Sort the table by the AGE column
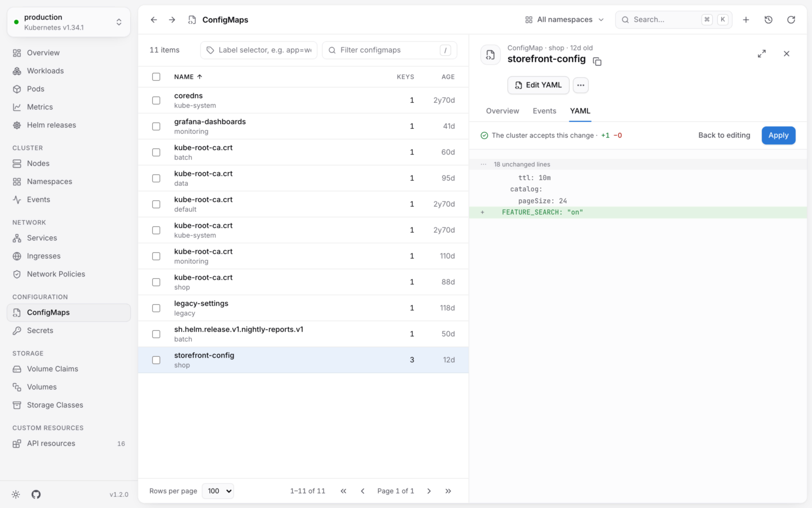The width and height of the screenshot is (812, 508). 448,77
